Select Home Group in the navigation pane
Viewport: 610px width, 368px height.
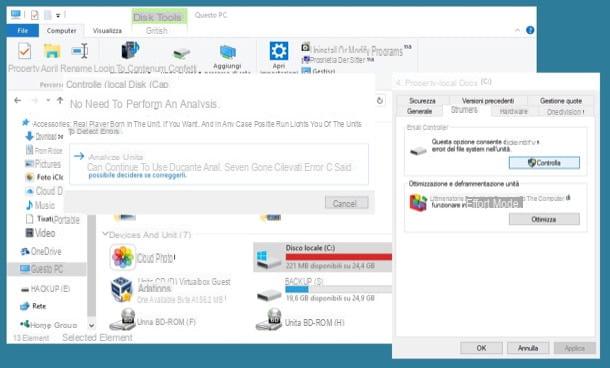point(48,325)
